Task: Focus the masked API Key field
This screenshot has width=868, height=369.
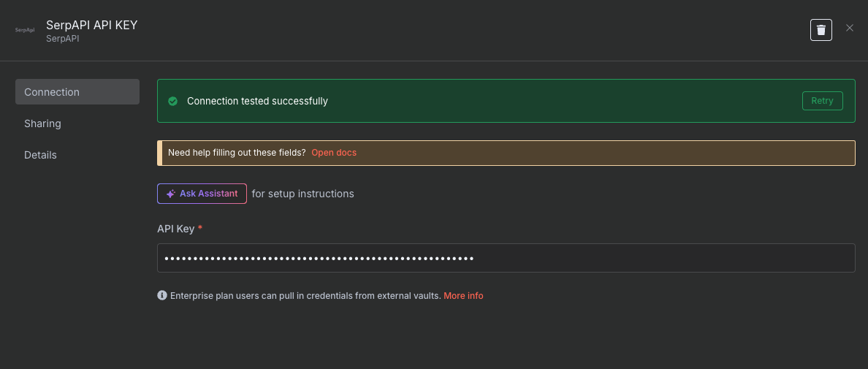Action: click(506, 258)
